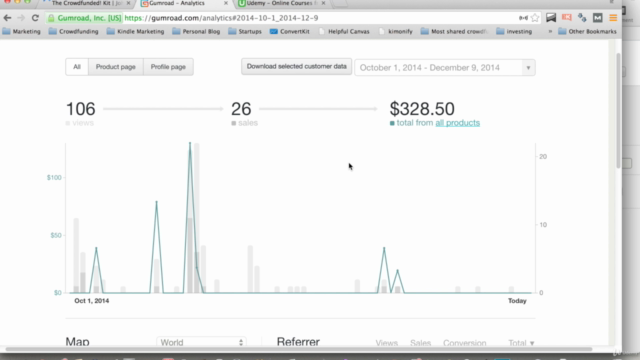
Task: Open the Most shared crowdf bookmarks folder
Action: pos(454,31)
